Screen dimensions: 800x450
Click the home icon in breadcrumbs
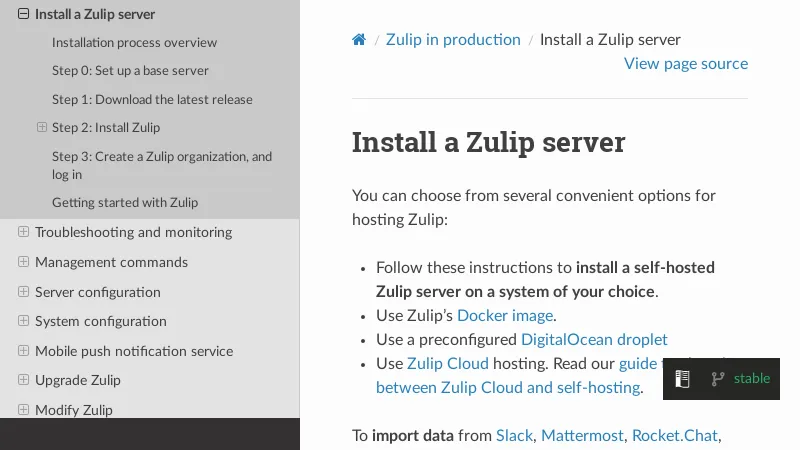(359, 40)
